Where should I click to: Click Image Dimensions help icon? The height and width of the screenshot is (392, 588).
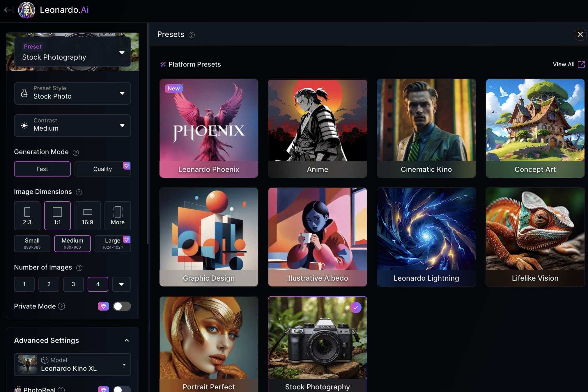79,192
